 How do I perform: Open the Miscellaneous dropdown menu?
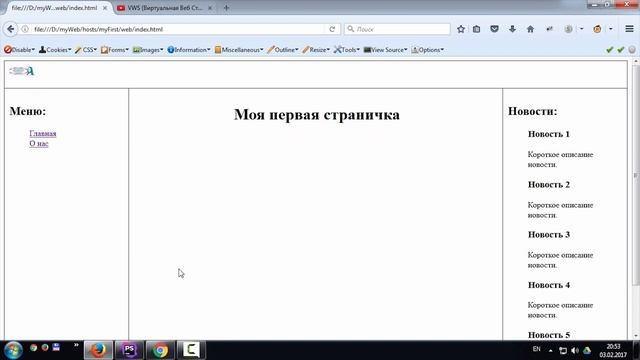[239, 50]
